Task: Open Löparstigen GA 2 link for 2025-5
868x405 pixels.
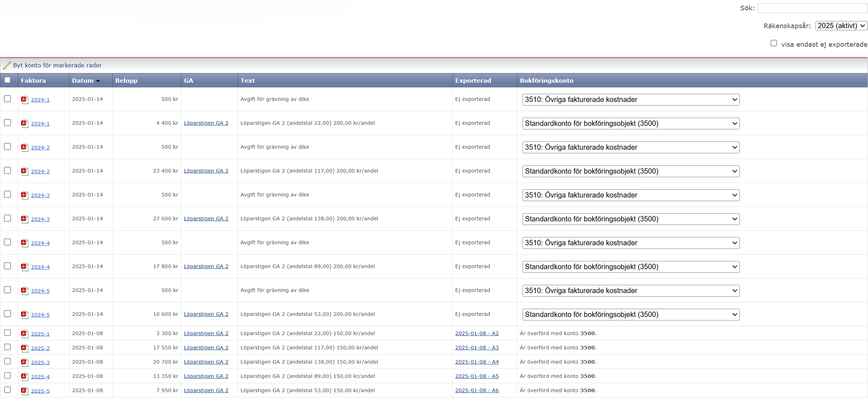Action: click(x=206, y=390)
